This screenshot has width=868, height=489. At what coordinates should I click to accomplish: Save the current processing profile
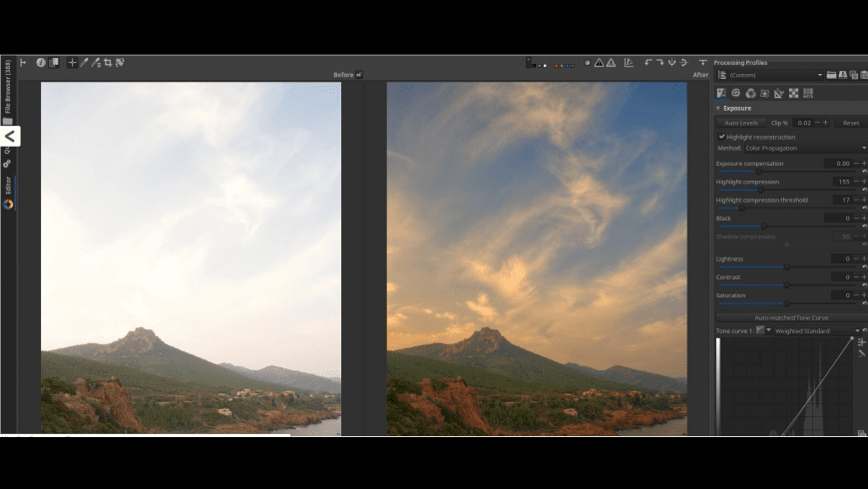pos(842,75)
